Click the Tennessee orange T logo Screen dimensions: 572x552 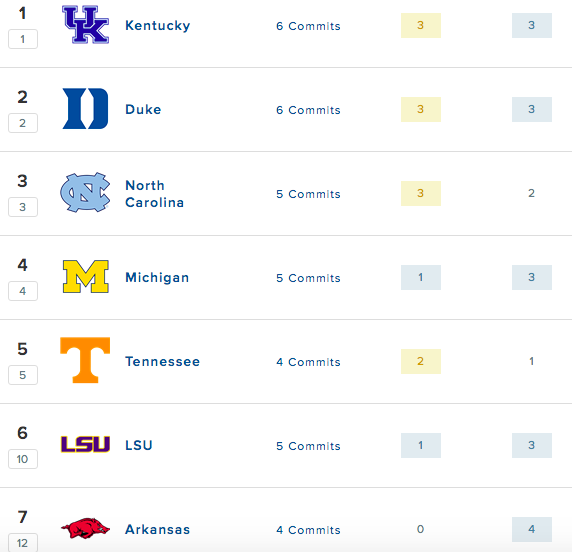[x=85, y=360]
